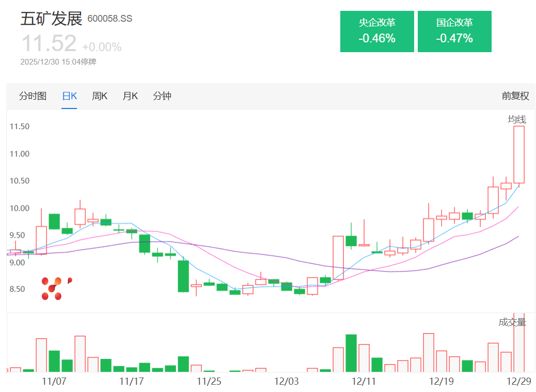Switch to 月K monthly chart
The image size is (536, 392).
coord(130,96)
